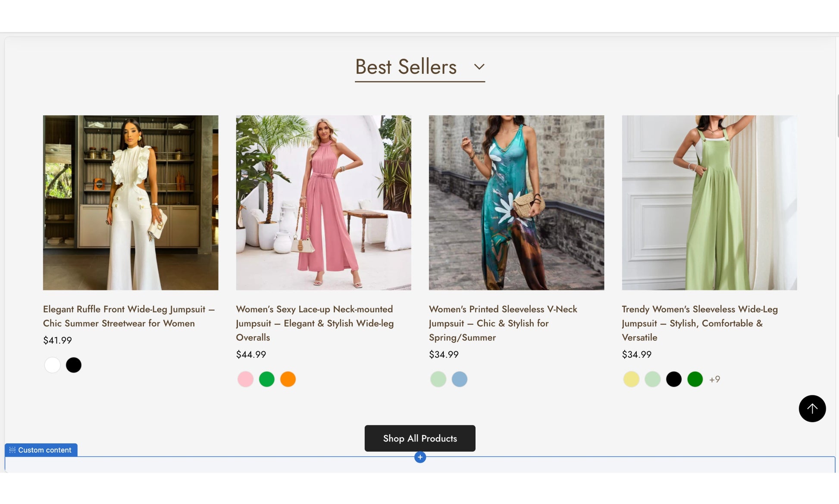
Task: Select the blue swatch on the printed jumpsuit
Action: 460,379
